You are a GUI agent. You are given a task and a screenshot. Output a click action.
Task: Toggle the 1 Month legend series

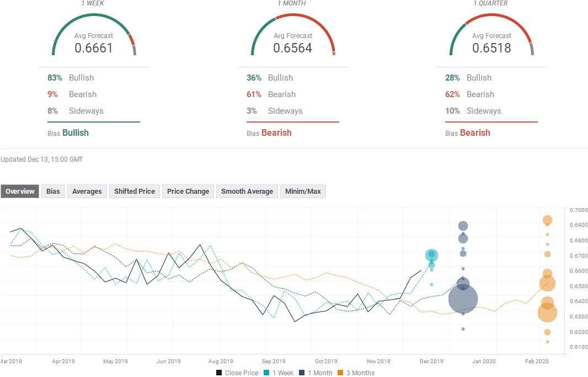[x=316, y=373]
